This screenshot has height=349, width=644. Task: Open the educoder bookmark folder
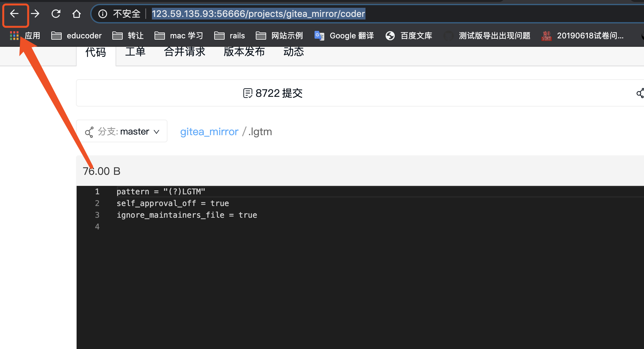77,35
